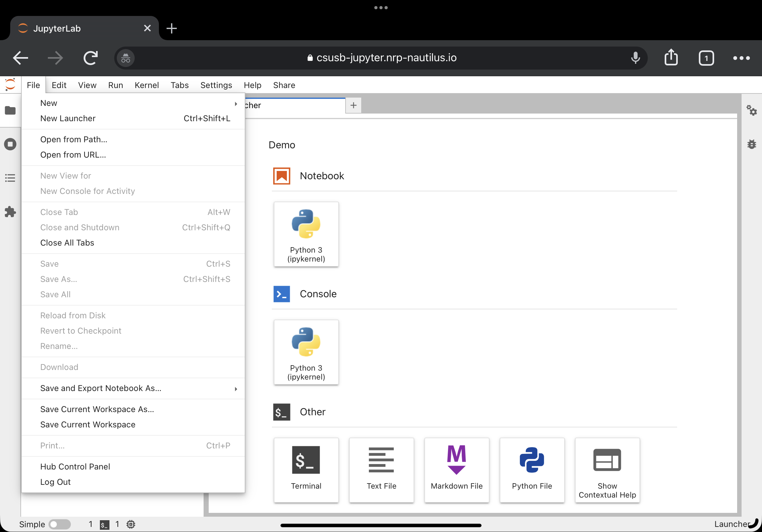Toggle Simple mode switch in status bar
This screenshot has height=532, width=762.
(x=59, y=524)
